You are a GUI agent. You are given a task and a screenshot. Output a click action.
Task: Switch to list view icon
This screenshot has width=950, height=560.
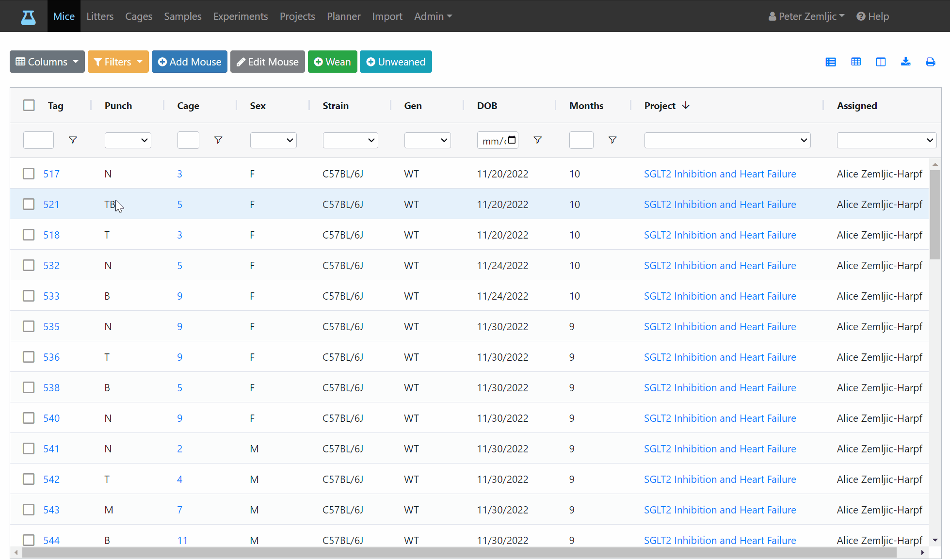coord(831,62)
